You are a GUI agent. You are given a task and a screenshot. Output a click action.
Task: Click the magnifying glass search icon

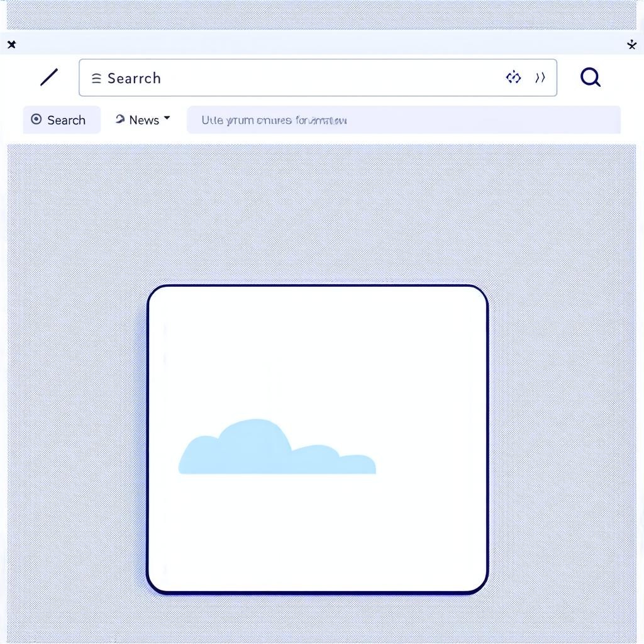tap(590, 77)
